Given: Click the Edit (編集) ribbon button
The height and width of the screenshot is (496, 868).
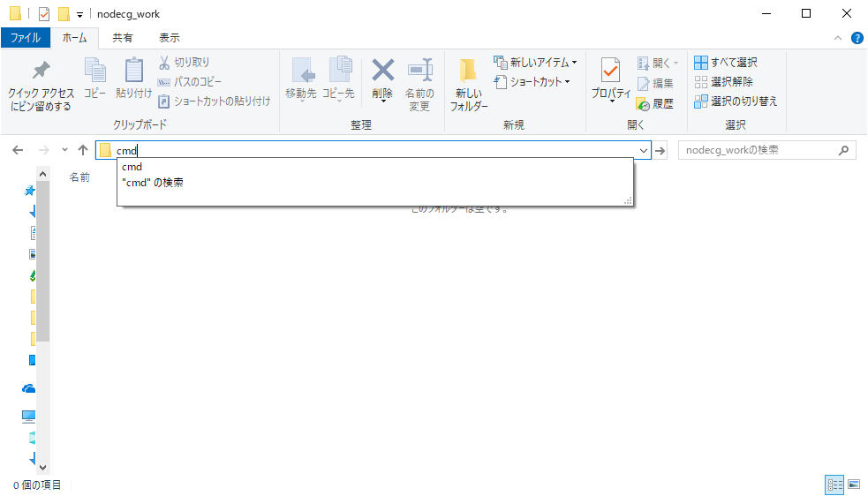Looking at the screenshot, I should click(x=655, y=84).
